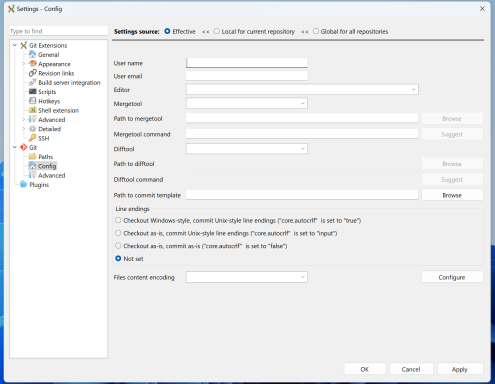495x384 pixels.
Task: Click the Apply button
Action: [460, 369]
